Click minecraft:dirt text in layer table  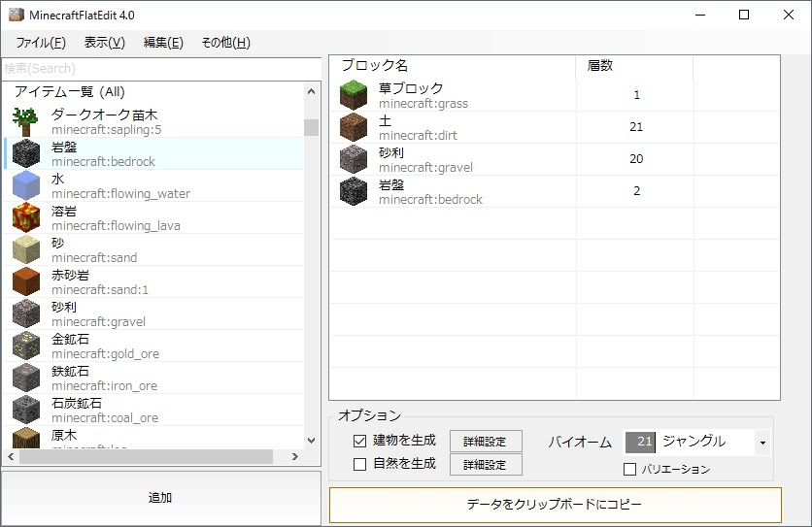pyautogui.click(x=418, y=136)
